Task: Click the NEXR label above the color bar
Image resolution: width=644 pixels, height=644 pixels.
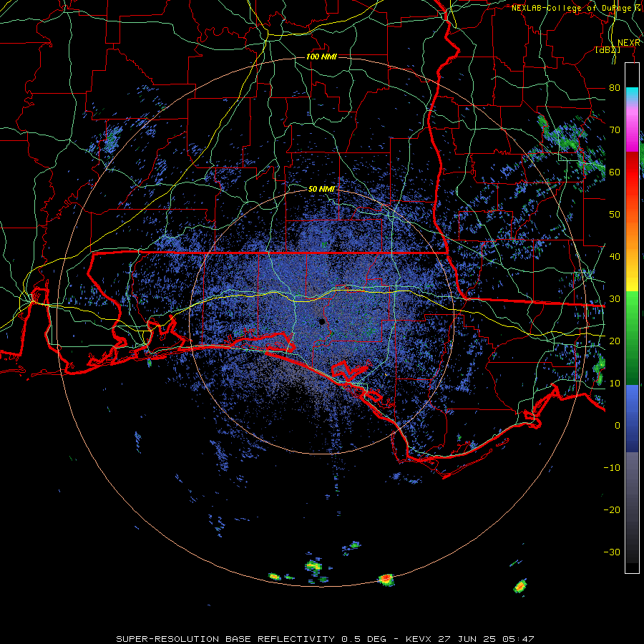Action: (629, 43)
